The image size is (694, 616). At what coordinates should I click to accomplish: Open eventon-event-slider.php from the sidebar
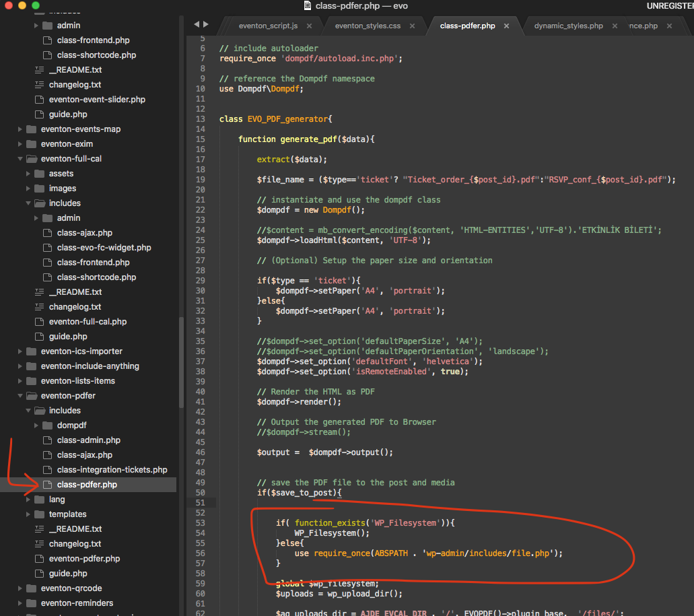97,100
